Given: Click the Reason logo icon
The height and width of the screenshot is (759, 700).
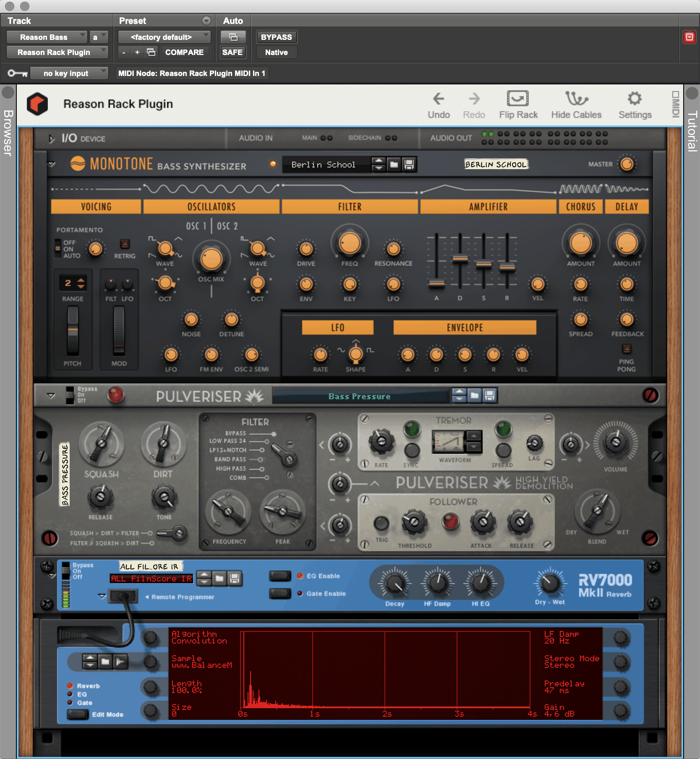Looking at the screenshot, I should click(x=37, y=104).
